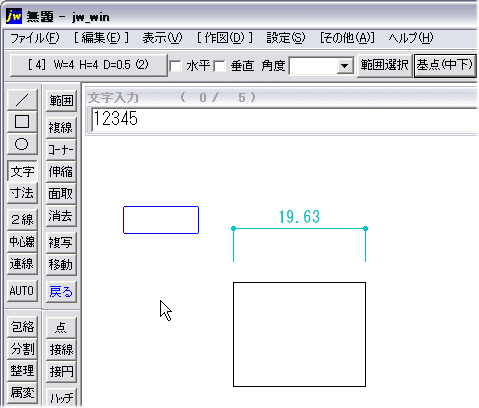This screenshot has height=408, width=479.
Task: Open the 表示(V) menu
Action: [x=162, y=38]
